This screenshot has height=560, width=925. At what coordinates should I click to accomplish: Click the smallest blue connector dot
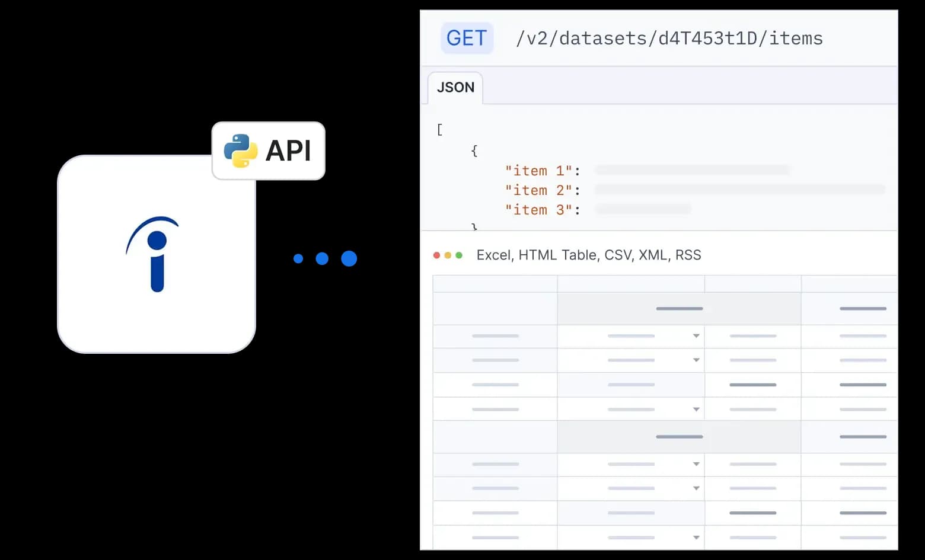click(x=298, y=258)
